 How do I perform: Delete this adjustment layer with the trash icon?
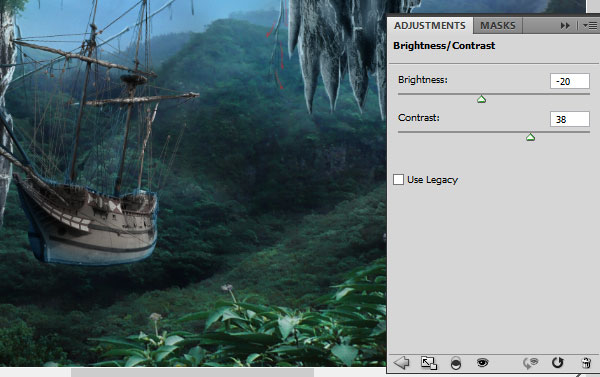tap(586, 362)
